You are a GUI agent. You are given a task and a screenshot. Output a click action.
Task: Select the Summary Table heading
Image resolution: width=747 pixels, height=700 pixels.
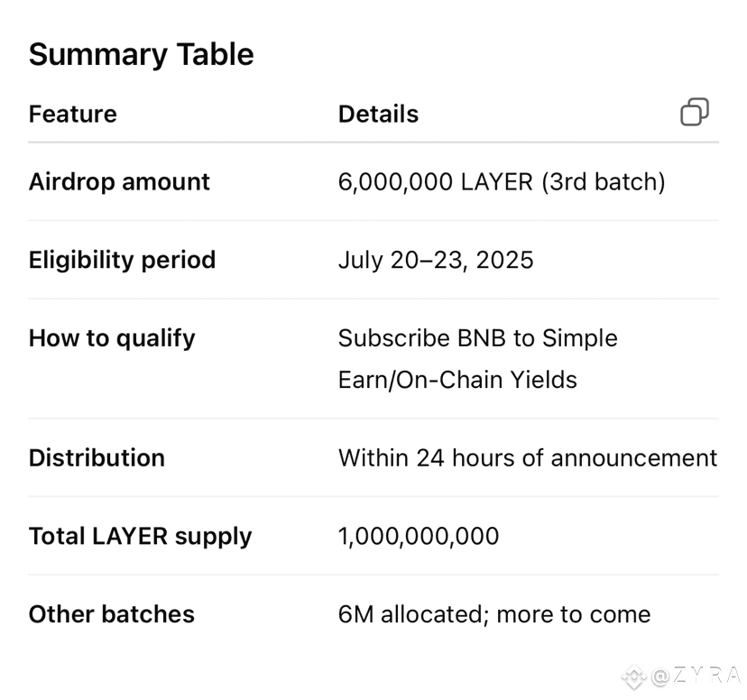141,54
